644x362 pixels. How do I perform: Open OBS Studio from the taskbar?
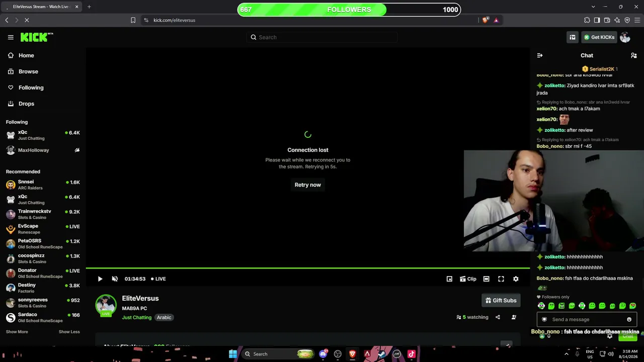click(338, 354)
